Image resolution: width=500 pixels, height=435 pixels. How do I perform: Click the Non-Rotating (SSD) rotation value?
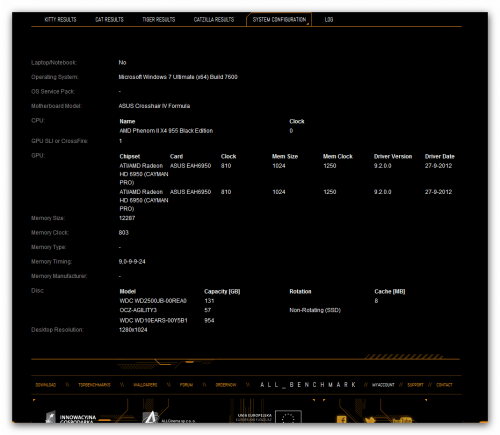click(x=315, y=310)
